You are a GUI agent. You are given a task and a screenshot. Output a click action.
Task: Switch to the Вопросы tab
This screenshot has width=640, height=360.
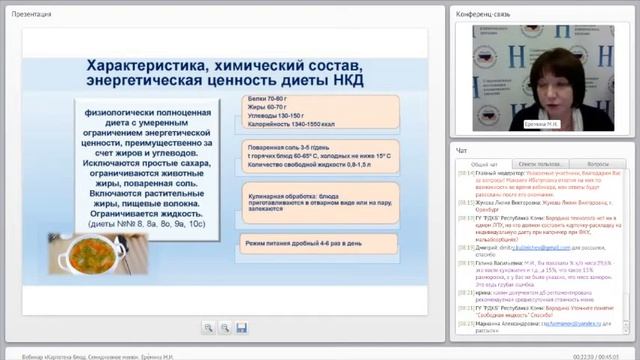598,164
